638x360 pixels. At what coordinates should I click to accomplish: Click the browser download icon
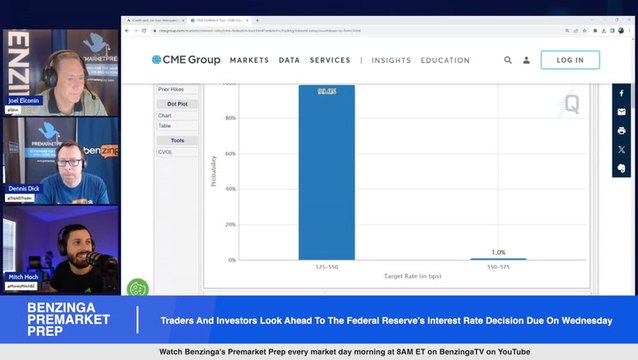(604, 31)
